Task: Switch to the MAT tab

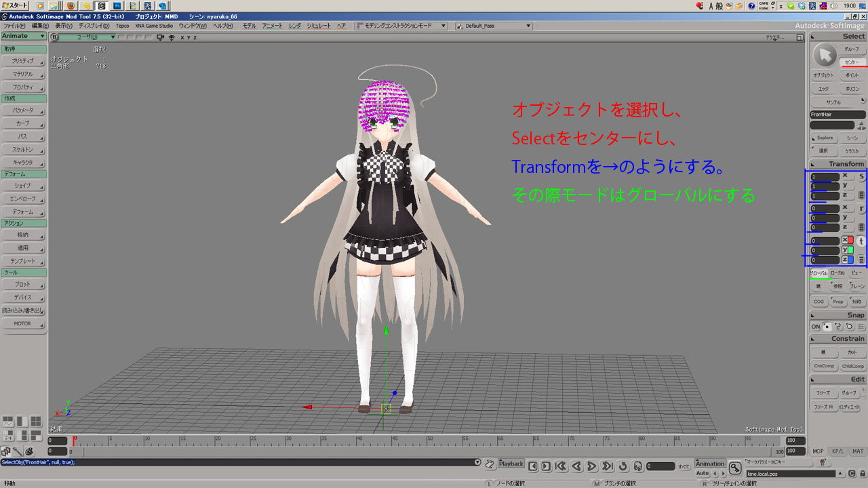Action: click(x=858, y=451)
